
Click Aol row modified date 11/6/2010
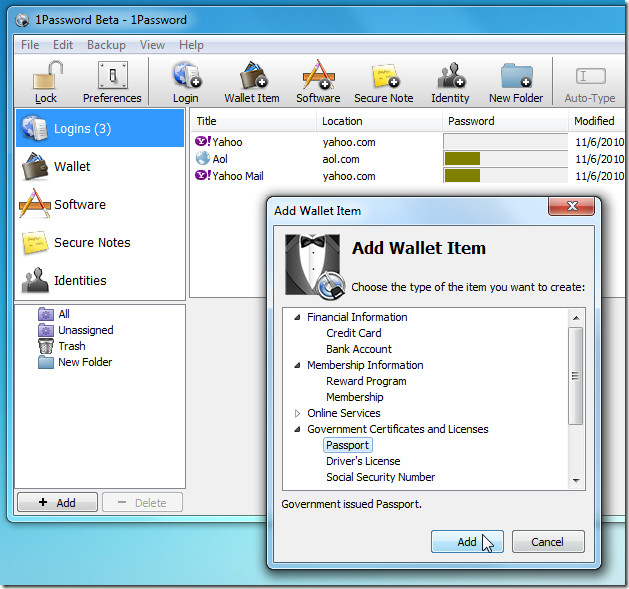(x=600, y=159)
